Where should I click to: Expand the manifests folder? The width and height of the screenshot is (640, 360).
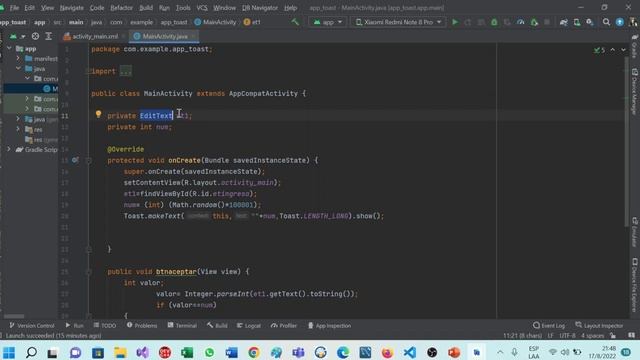point(18,58)
